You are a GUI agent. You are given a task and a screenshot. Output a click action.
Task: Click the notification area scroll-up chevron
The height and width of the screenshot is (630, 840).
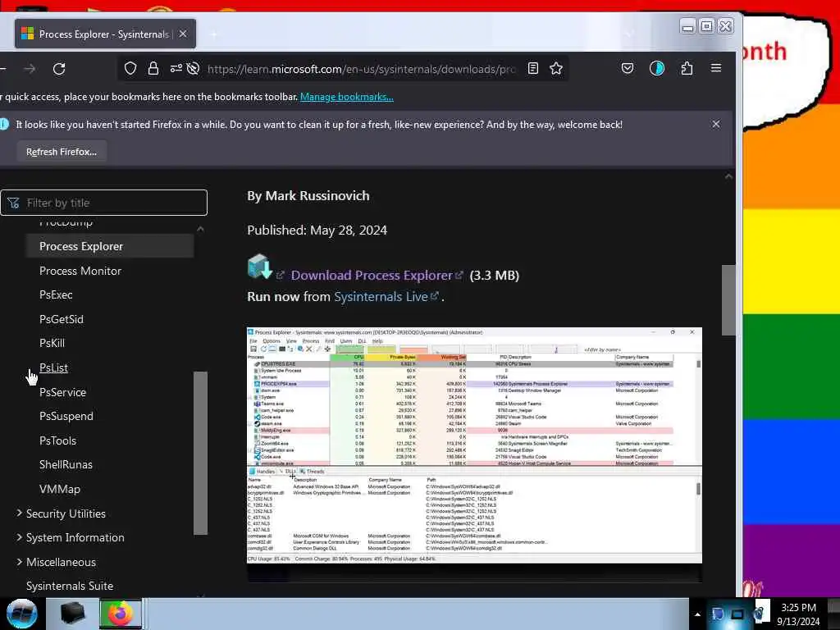[x=728, y=176]
